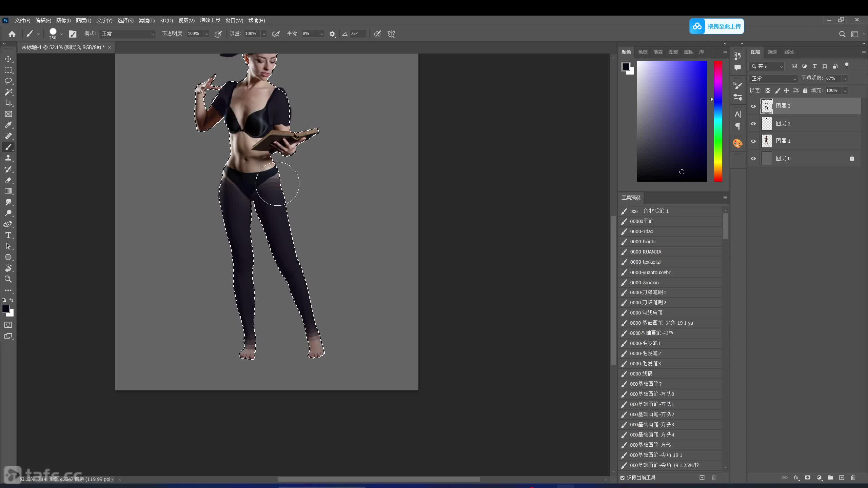Select the Eraser tool

coord(8,180)
